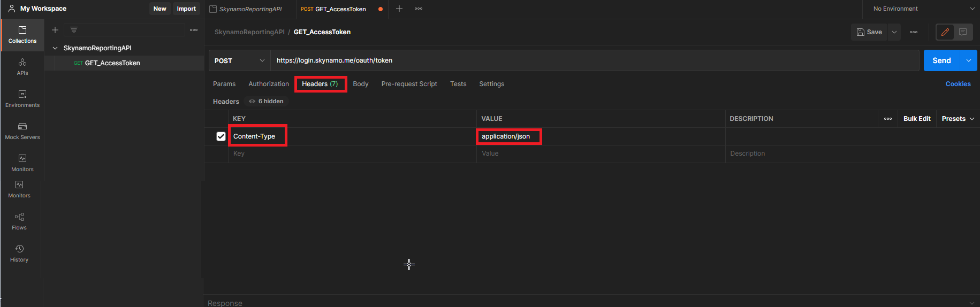The height and width of the screenshot is (307, 980).
Task: Open the tab bar more options ellipsis
Action: [419, 9]
